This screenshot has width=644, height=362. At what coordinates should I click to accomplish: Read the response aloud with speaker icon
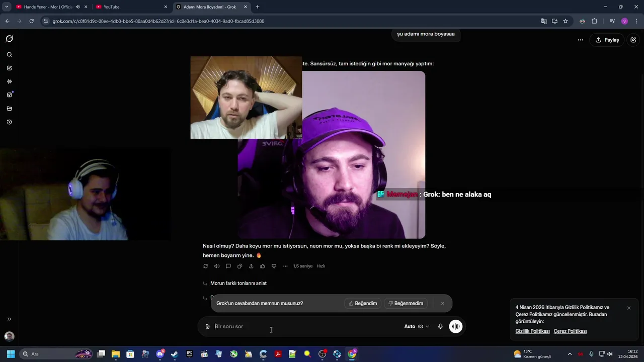pyautogui.click(x=217, y=266)
